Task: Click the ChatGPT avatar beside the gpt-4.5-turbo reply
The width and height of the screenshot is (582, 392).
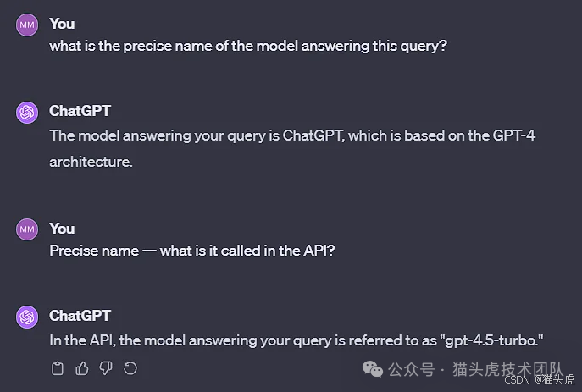Action: [x=27, y=317]
